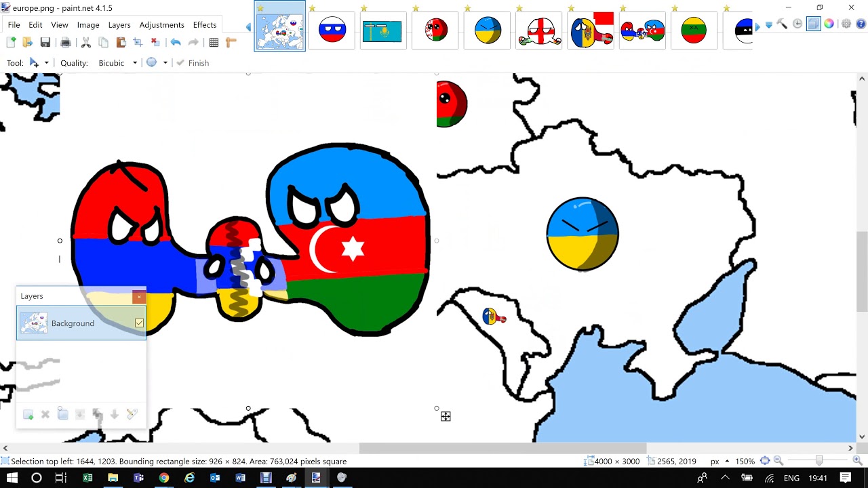Select the Georgia ball image thumbnail
Image resolution: width=868 pixels, height=488 pixels.
point(539,30)
